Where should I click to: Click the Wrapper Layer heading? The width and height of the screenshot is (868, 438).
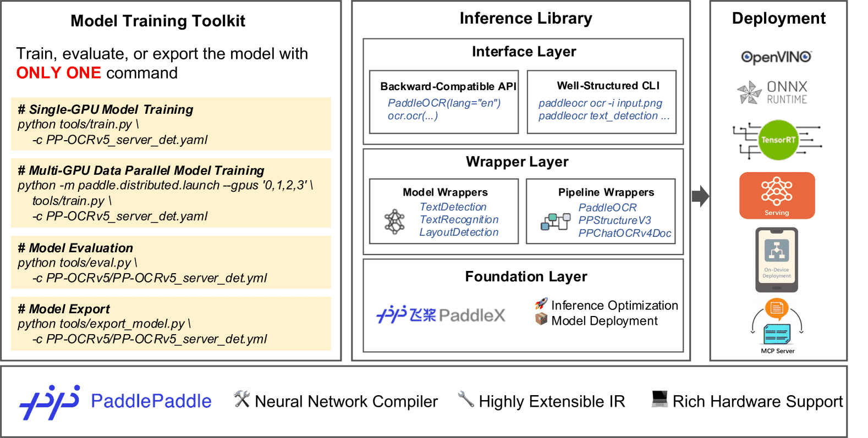pos(517,162)
